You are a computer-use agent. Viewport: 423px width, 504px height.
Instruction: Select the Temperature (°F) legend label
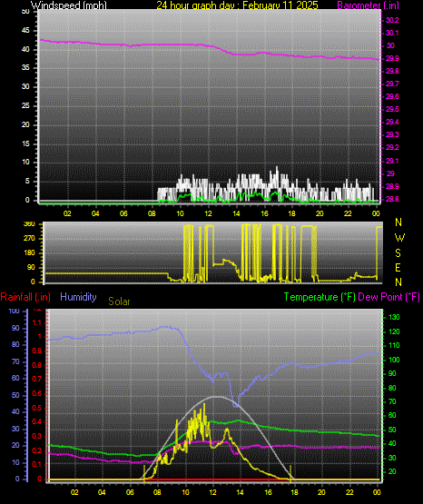320,297
